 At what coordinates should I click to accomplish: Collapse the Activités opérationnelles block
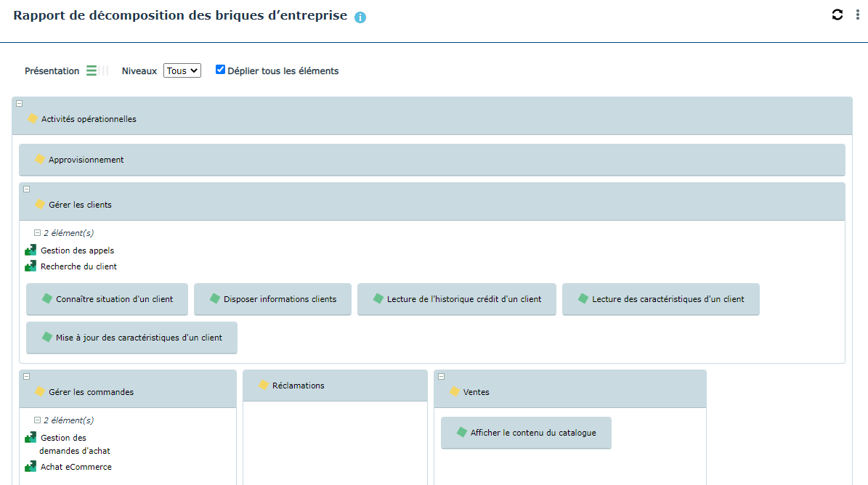pos(19,104)
